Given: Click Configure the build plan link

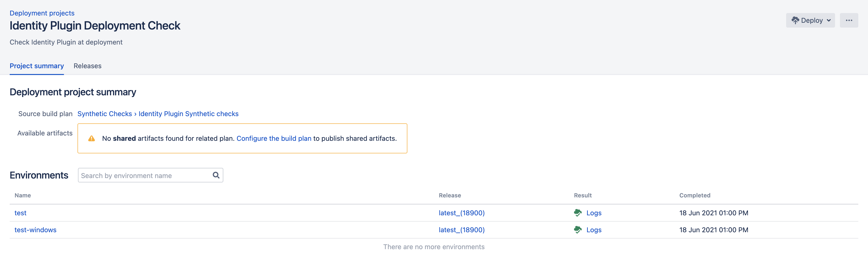Looking at the screenshot, I should pos(274,138).
